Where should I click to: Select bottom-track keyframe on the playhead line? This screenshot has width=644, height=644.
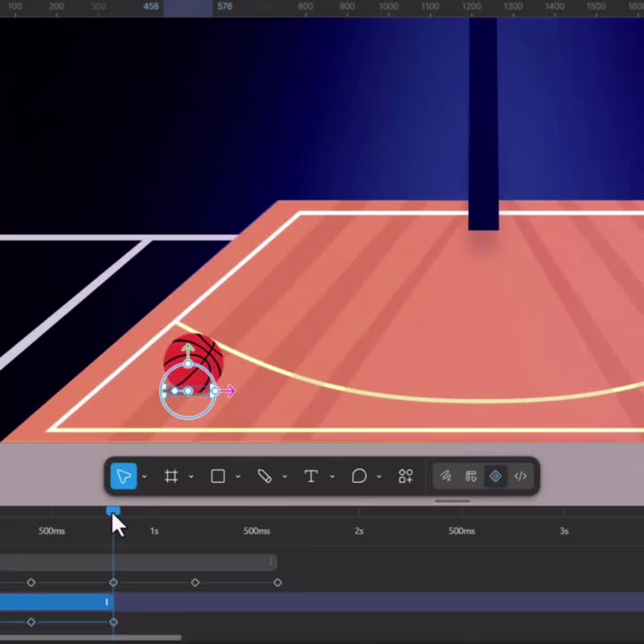tap(114, 622)
